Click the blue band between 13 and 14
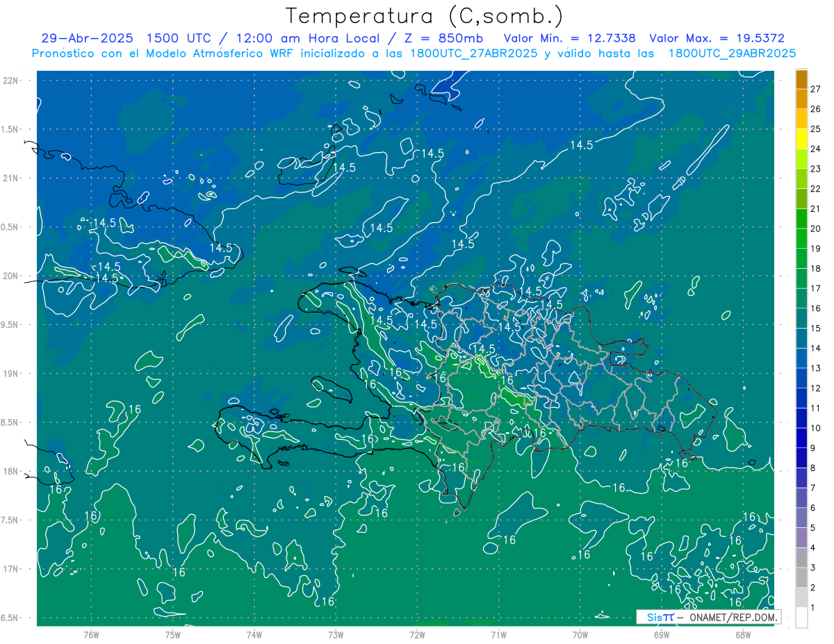834x644 pixels. 801,358
